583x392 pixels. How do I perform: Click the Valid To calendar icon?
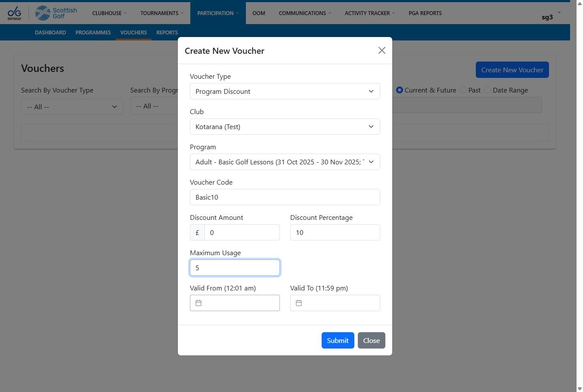click(299, 303)
